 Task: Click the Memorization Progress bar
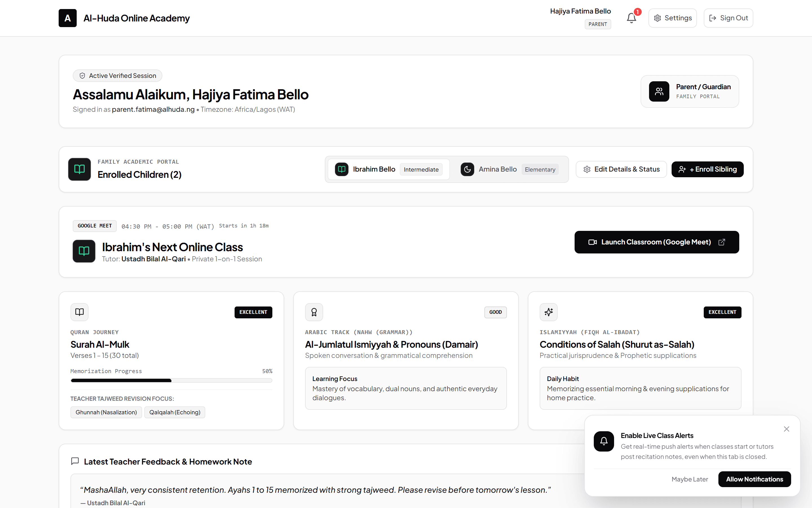pos(171,380)
